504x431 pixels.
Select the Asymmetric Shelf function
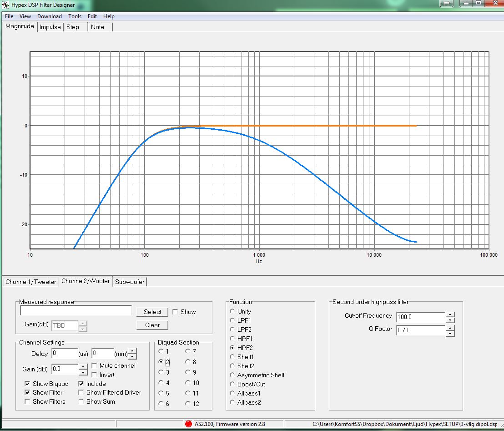click(232, 375)
